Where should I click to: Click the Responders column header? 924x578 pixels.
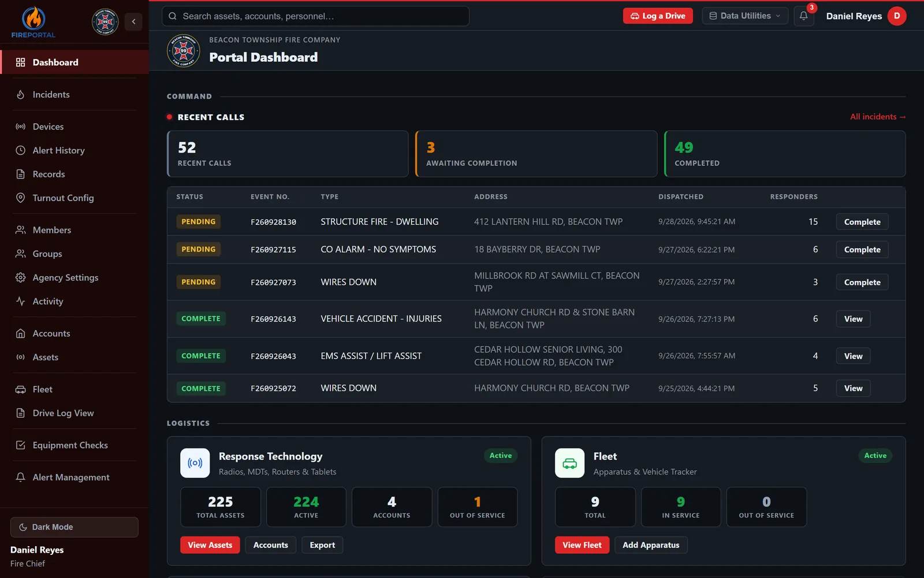click(x=794, y=197)
